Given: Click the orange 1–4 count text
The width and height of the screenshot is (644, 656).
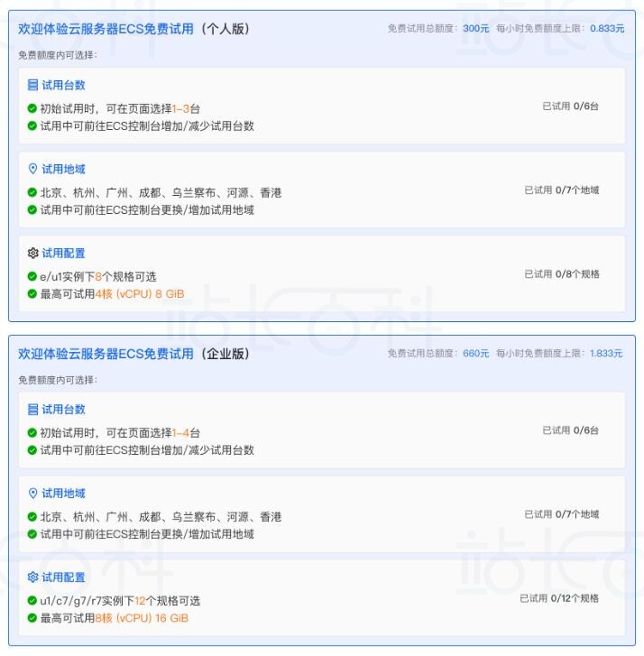Looking at the screenshot, I should (x=180, y=433).
